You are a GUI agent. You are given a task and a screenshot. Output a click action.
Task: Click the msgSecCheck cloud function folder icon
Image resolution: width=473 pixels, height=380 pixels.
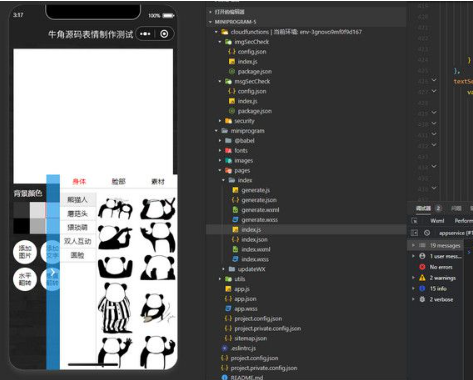228,81
